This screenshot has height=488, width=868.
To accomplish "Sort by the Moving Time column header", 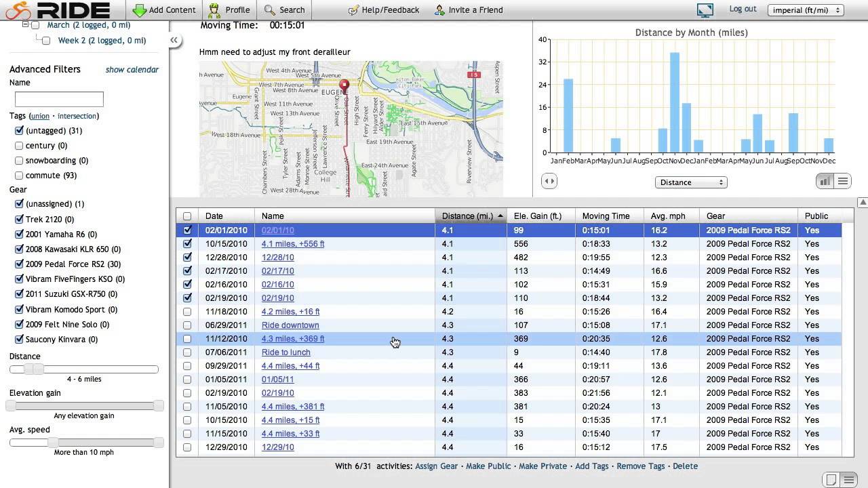I will click(x=608, y=216).
